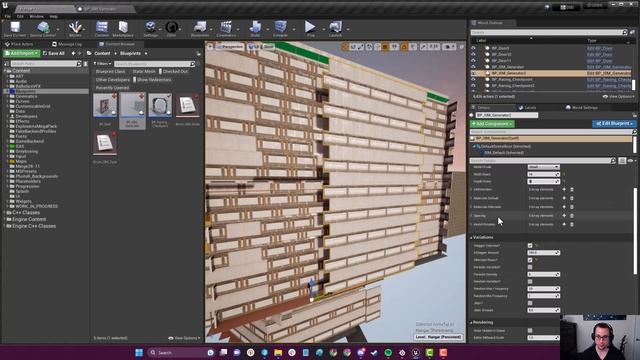Viewport: 640px width, 360px height.
Task: Open File Explorer from the taskbar
Action: pos(278,352)
